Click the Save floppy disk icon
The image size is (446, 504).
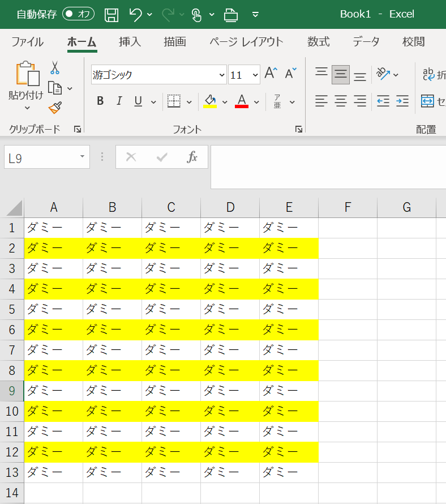(112, 14)
